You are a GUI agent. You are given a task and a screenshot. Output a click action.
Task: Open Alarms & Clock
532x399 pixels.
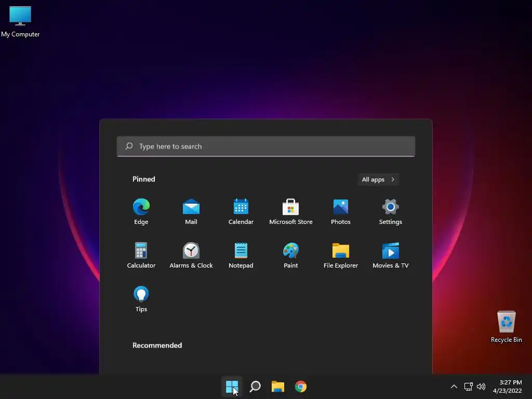click(191, 256)
